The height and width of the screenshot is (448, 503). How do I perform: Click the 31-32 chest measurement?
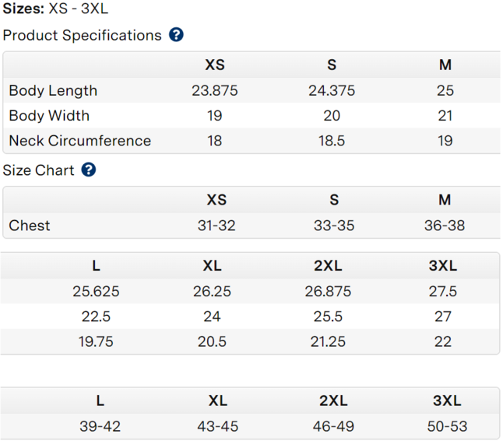pos(216,226)
